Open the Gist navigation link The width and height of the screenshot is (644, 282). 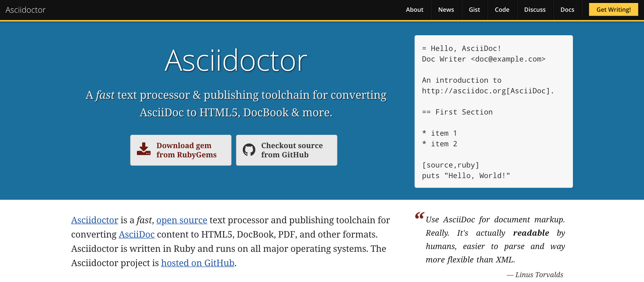(474, 10)
